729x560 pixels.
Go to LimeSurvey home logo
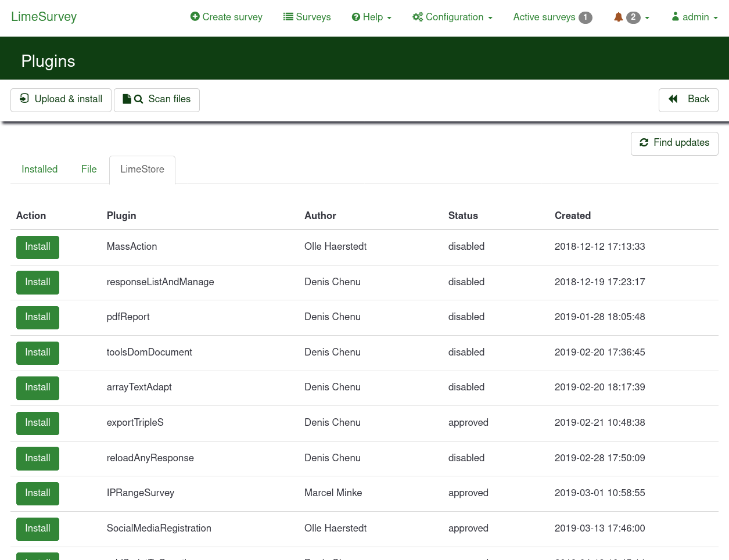pyautogui.click(x=44, y=17)
